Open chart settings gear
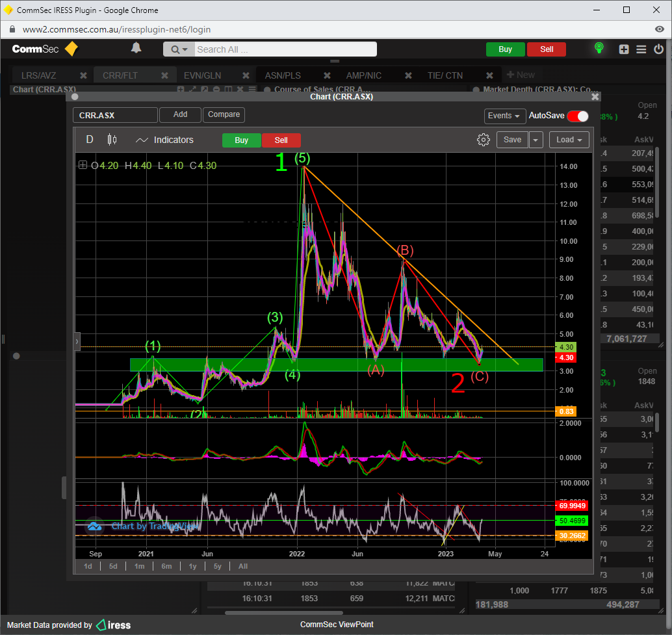The image size is (672, 635). [x=484, y=140]
